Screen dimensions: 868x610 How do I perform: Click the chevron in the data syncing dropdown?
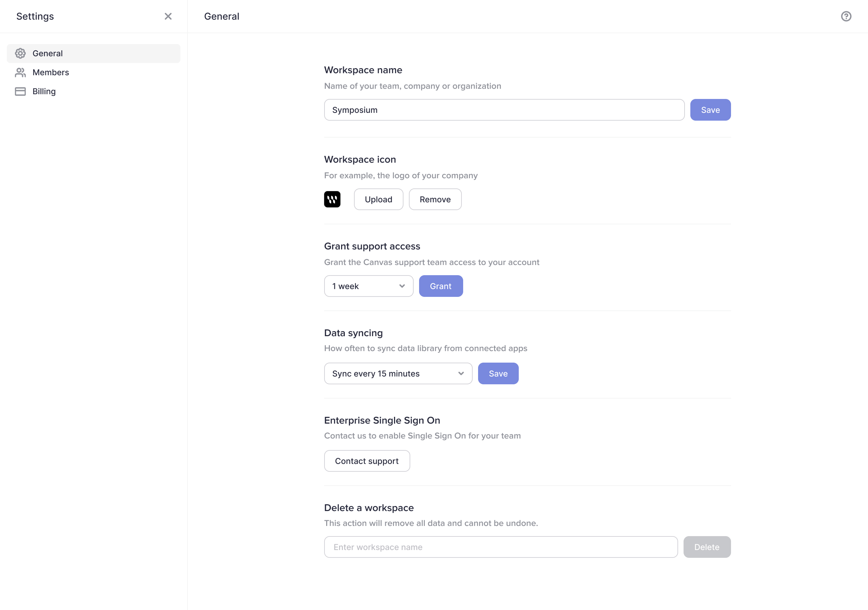coord(461,373)
